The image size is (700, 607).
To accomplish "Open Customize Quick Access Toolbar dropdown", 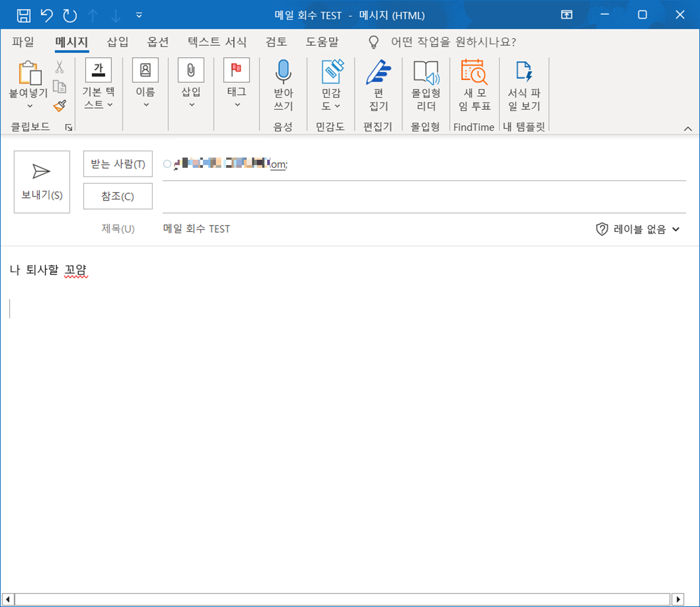I will tap(139, 15).
